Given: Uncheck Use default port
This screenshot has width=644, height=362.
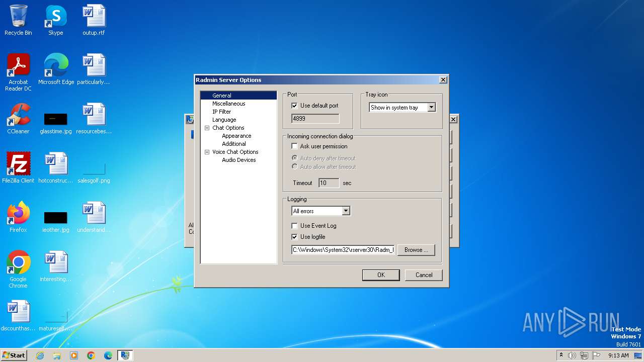Looking at the screenshot, I should (294, 106).
